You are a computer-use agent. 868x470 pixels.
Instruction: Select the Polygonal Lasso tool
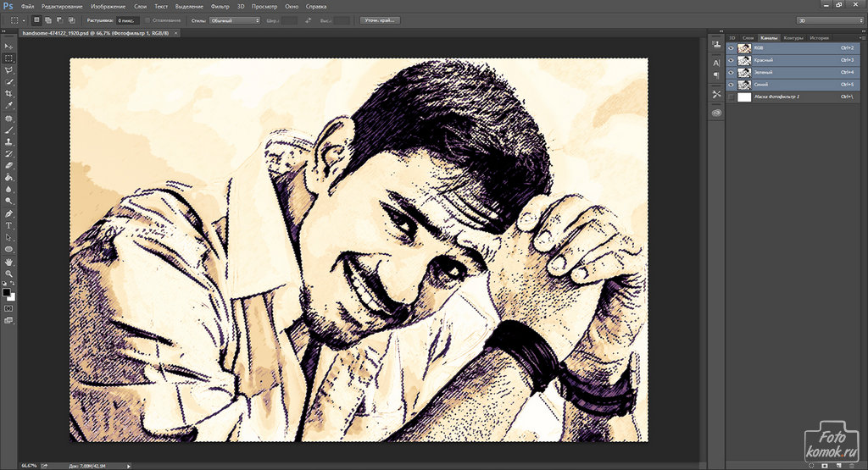pyautogui.click(x=8, y=71)
